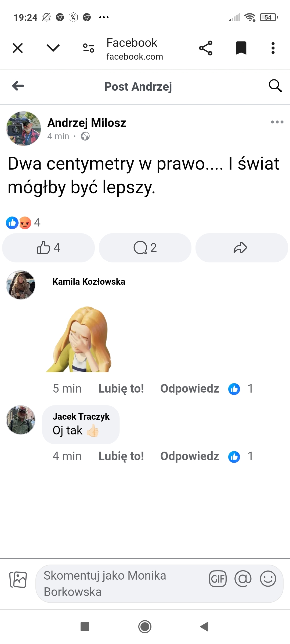Open post options three-dot menu
This screenshot has width=290, height=644.
[x=277, y=122]
